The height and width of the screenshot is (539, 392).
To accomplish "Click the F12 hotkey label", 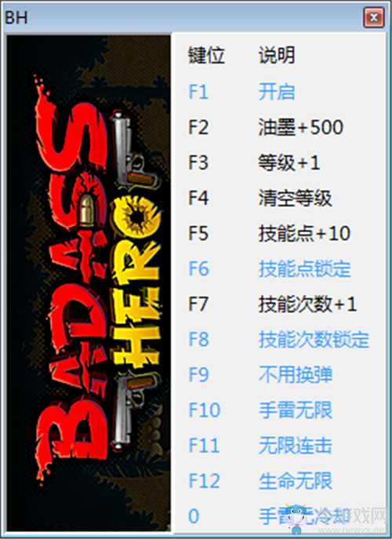I will coord(205,481).
